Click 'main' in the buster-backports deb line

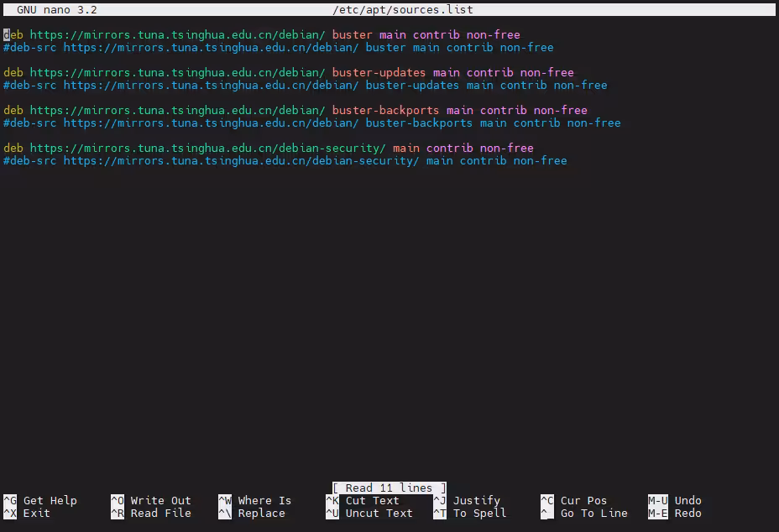459,110
